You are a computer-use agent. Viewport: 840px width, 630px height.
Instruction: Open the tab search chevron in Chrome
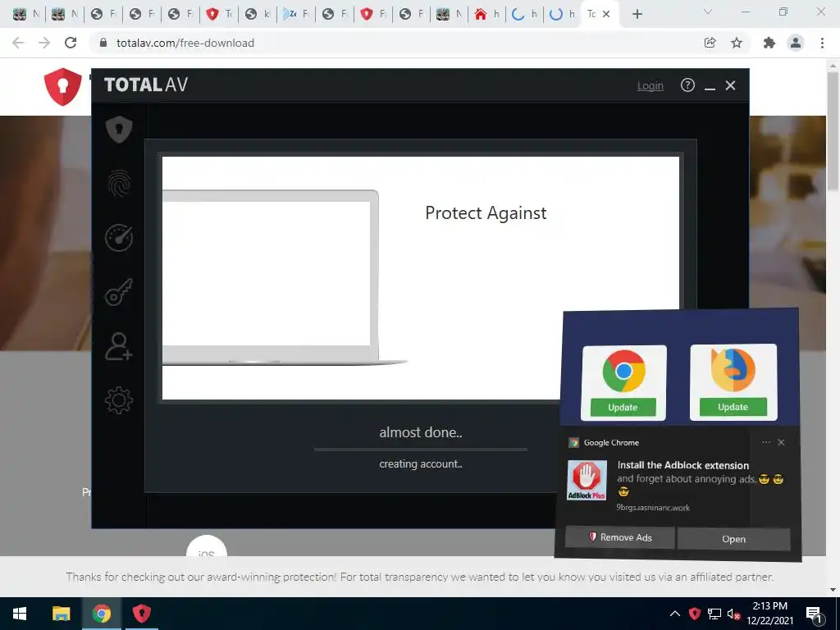coord(708,11)
